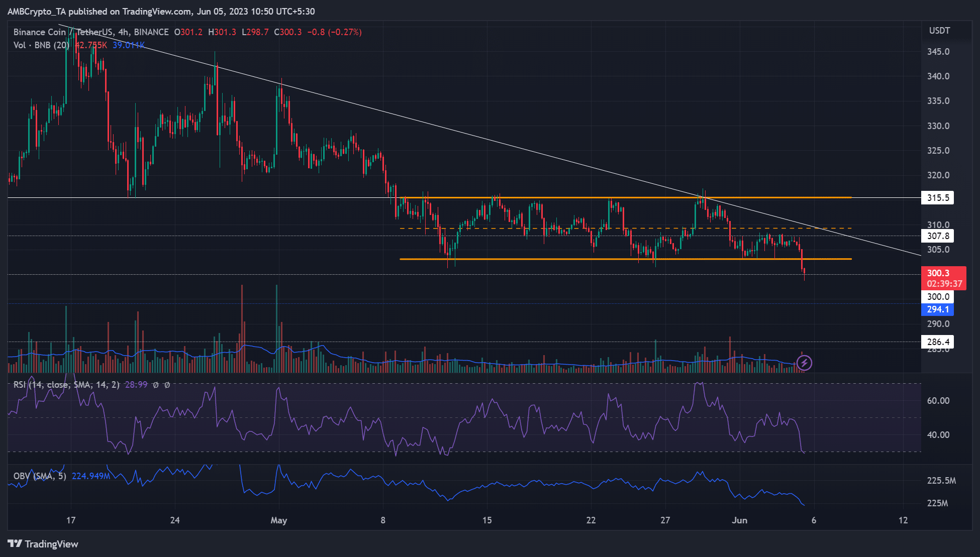Click the 27 date label on the time axis

665,520
